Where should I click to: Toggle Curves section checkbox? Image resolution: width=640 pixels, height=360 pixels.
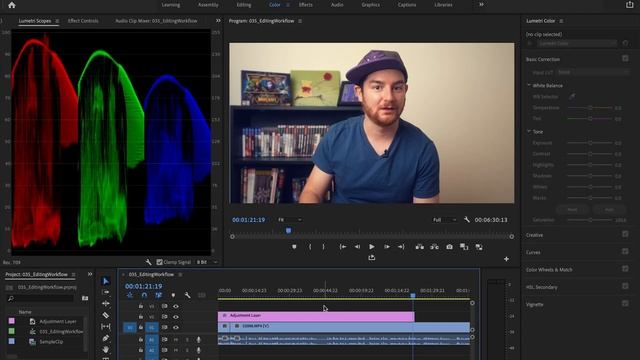625,251
